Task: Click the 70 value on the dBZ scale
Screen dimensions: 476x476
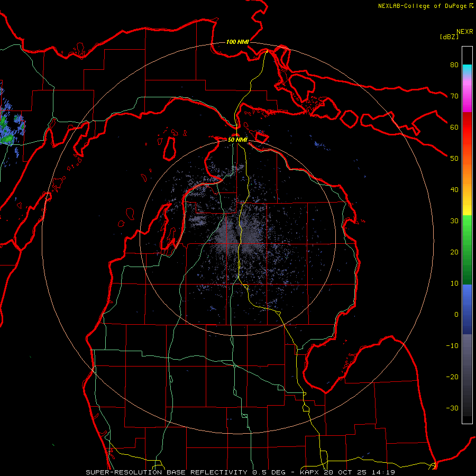Action: (x=454, y=96)
